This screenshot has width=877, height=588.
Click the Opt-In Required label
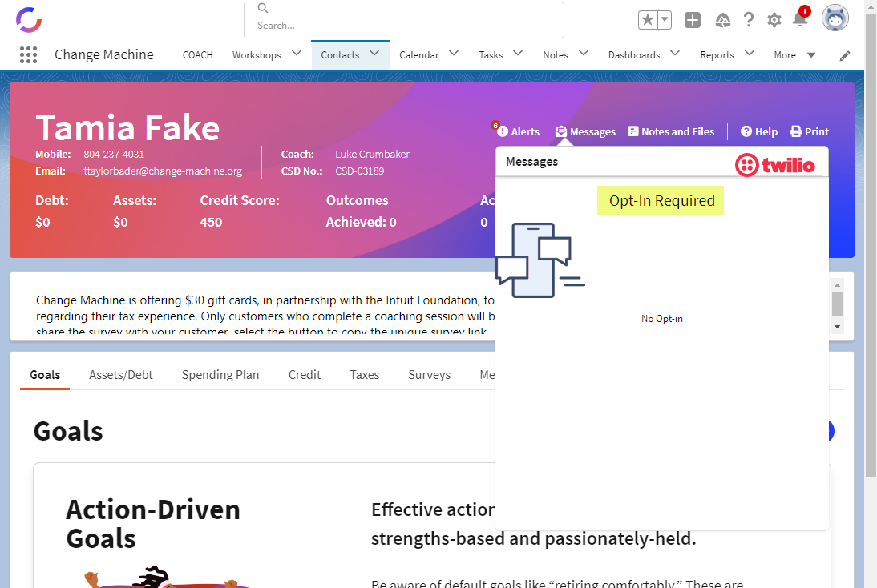click(661, 200)
